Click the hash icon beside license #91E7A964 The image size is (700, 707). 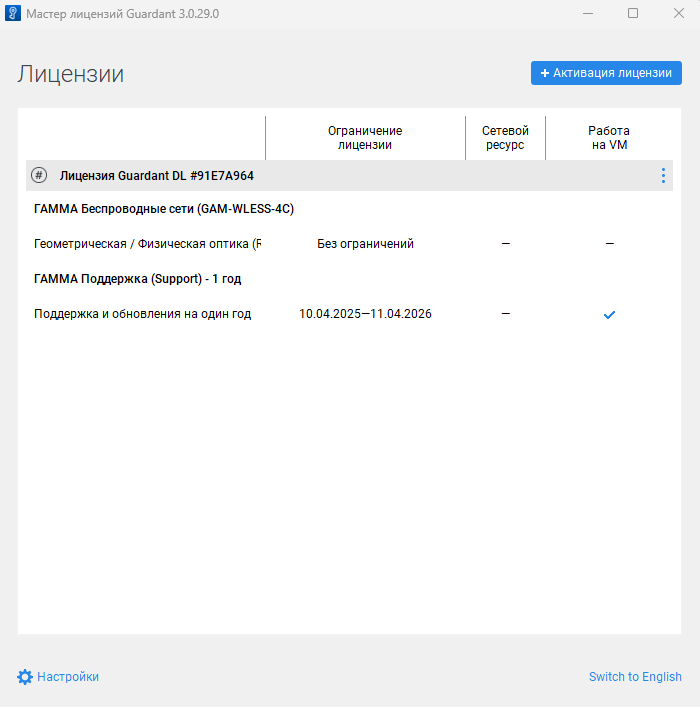(39, 176)
